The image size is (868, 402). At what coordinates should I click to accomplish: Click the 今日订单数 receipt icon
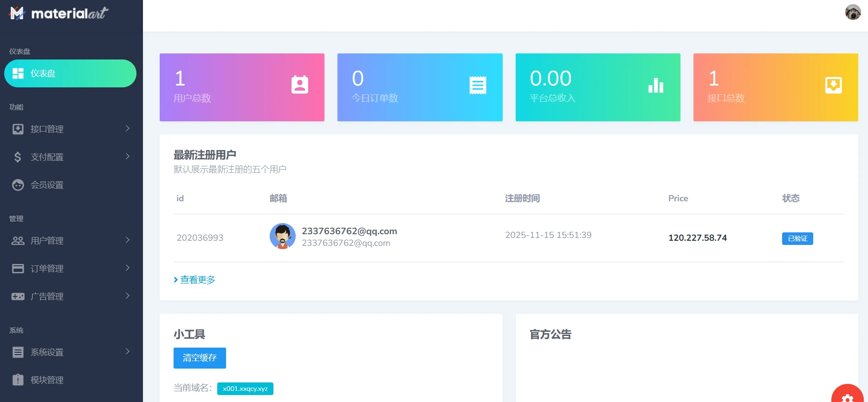(478, 85)
